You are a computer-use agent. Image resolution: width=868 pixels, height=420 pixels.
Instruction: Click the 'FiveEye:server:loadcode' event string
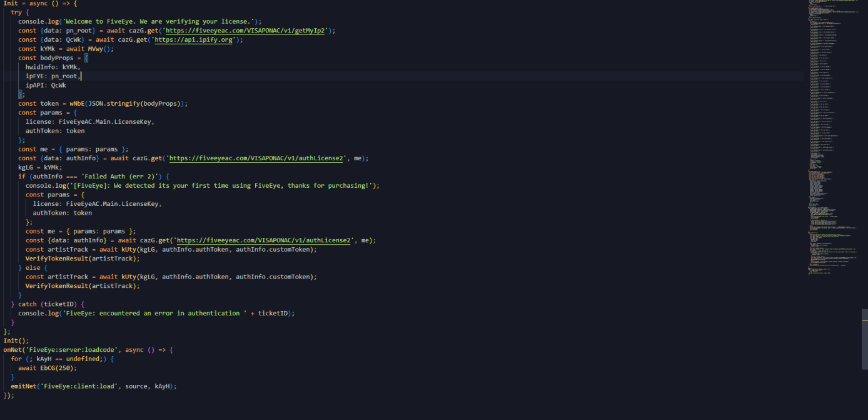pos(73,349)
